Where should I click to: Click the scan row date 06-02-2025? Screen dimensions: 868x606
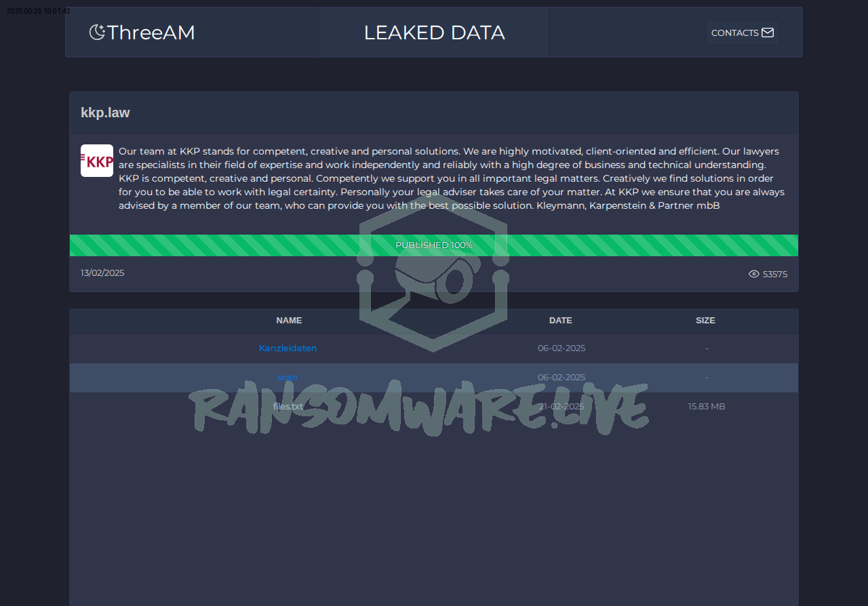click(x=561, y=377)
